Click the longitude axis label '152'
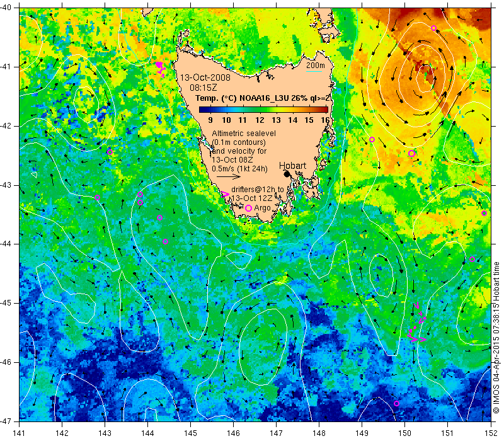Screen dimensions: 504x441 pos(490,433)
